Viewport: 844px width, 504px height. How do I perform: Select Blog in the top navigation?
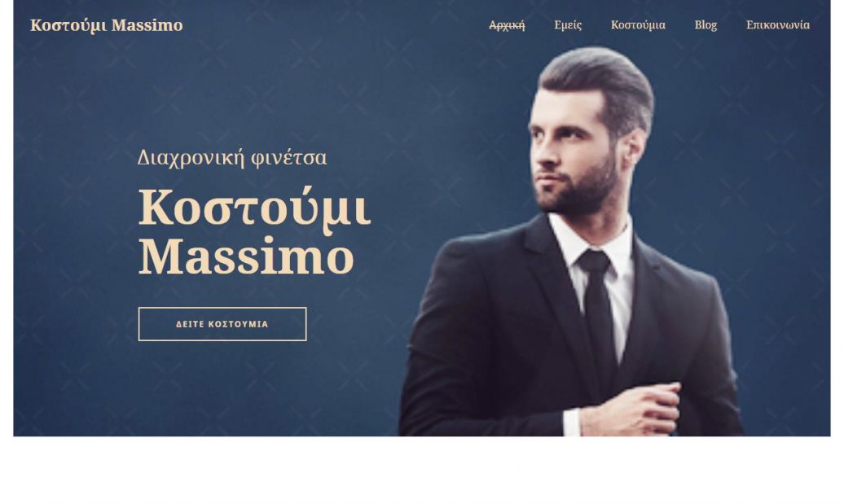click(706, 24)
